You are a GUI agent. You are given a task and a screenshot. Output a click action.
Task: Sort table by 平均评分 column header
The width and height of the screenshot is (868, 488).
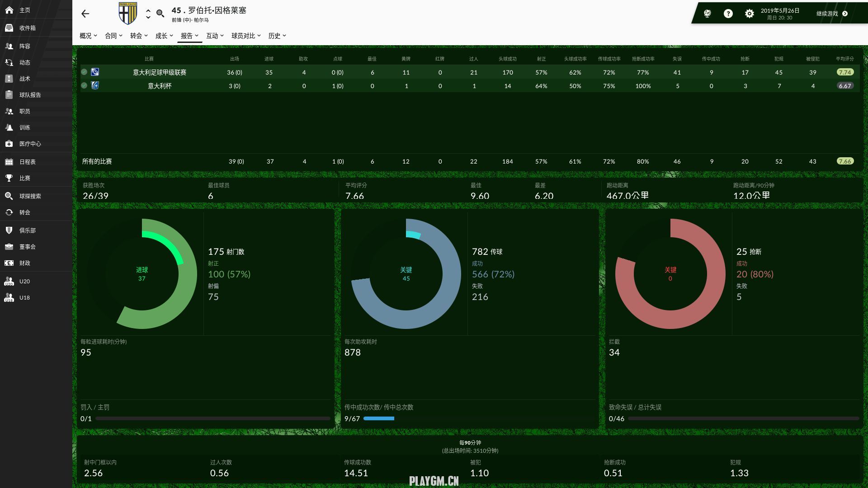[x=844, y=59]
